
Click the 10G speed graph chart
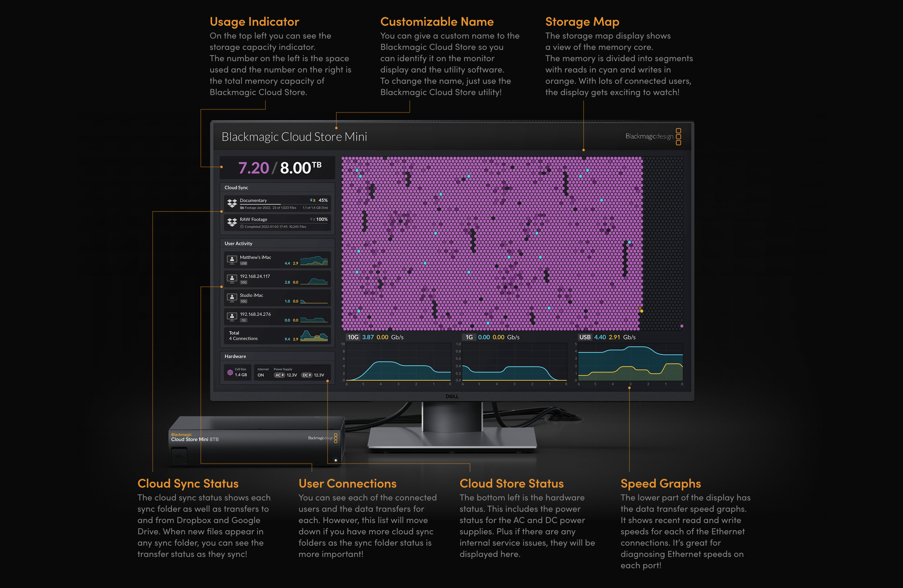coord(398,362)
